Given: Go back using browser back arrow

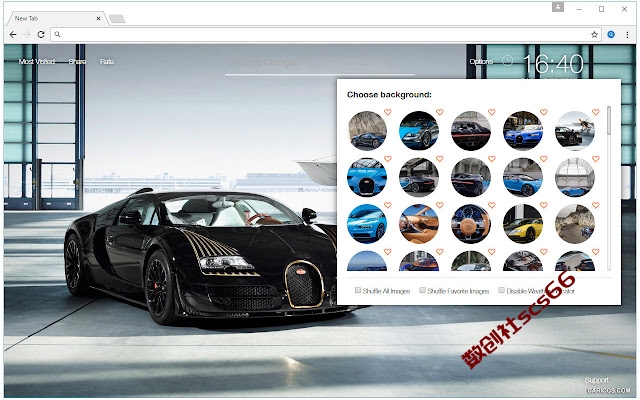Looking at the screenshot, I should pos(13,35).
